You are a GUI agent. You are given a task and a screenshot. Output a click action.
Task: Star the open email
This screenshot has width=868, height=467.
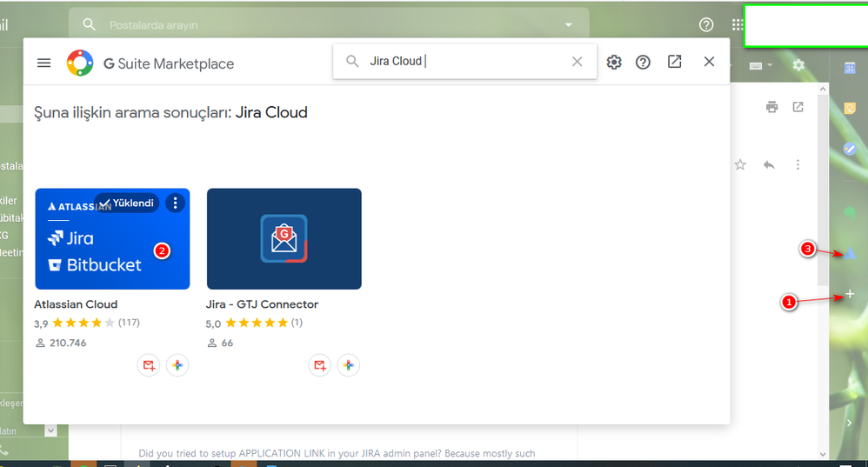pos(740,165)
